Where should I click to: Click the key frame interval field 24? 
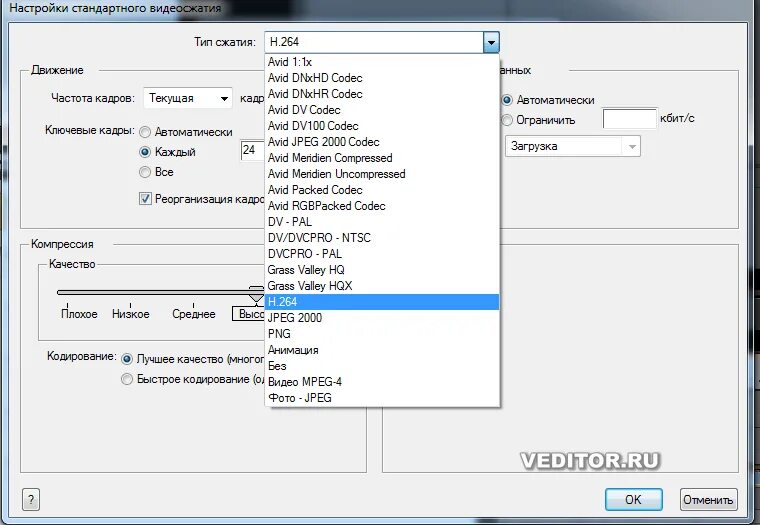tap(253, 150)
